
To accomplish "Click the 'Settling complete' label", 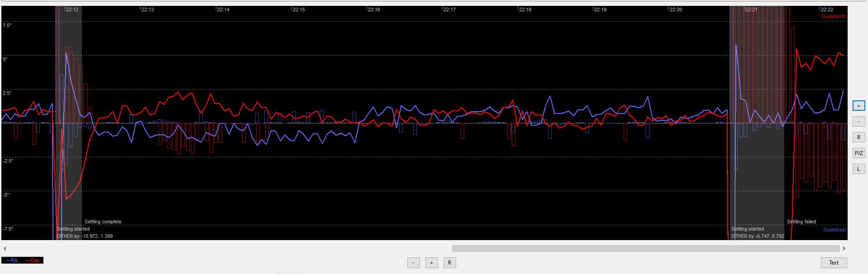I will [103, 222].
